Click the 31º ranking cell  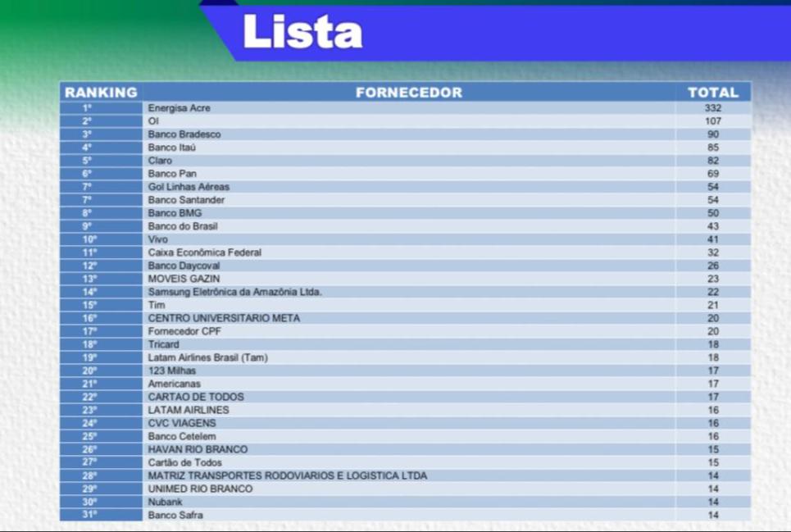89,515
